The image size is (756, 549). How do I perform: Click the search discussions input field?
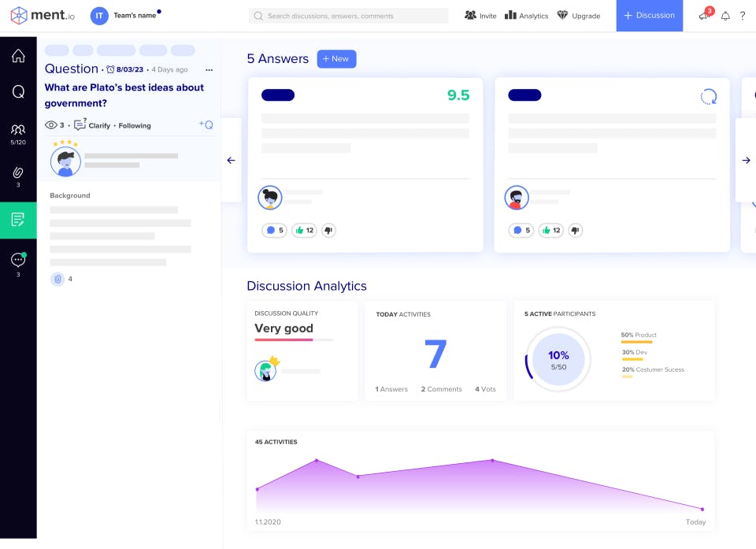pos(349,16)
